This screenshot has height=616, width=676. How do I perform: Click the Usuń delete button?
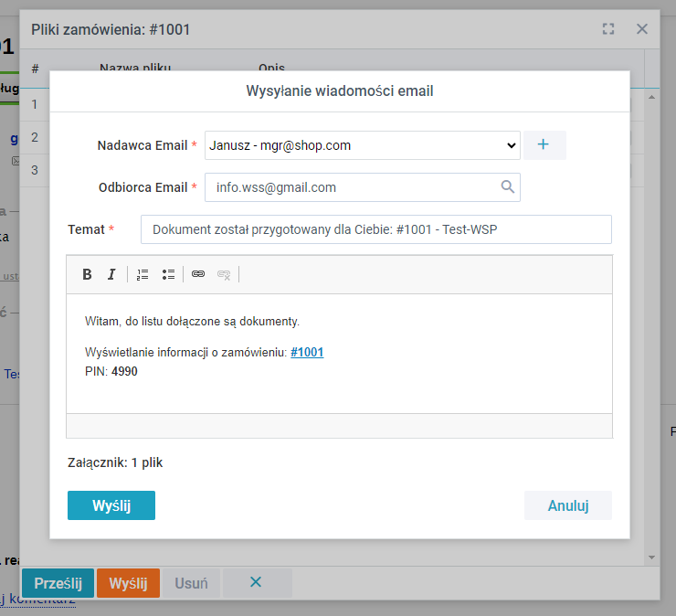coord(191,583)
